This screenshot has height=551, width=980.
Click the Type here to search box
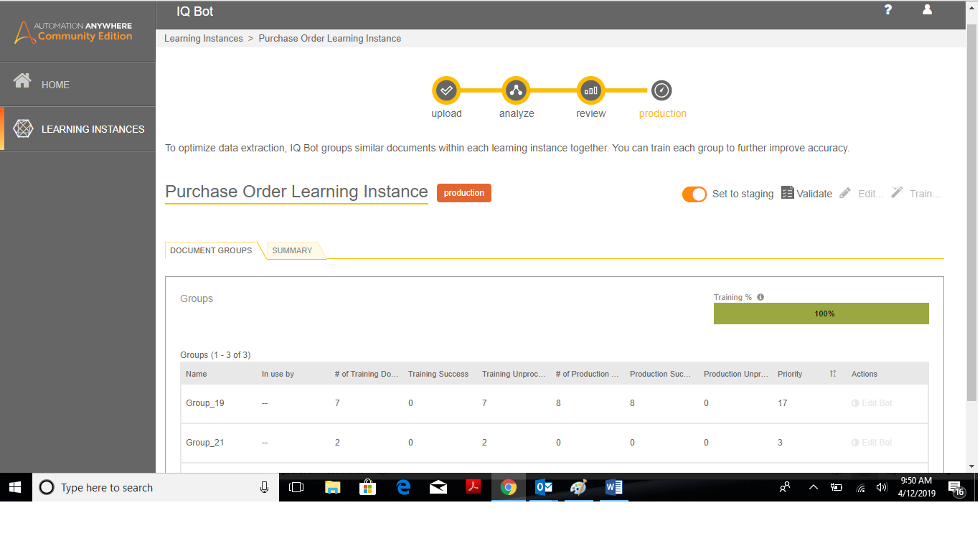155,488
